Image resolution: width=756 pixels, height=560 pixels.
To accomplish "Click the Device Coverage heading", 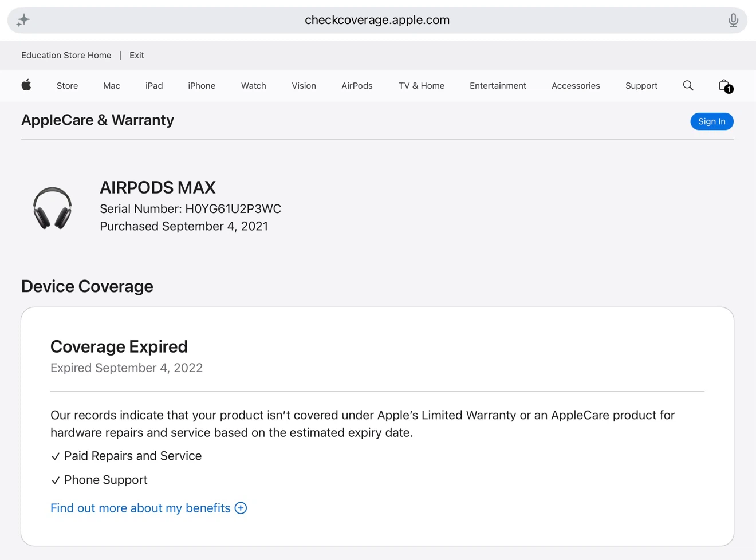I will click(87, 286).
